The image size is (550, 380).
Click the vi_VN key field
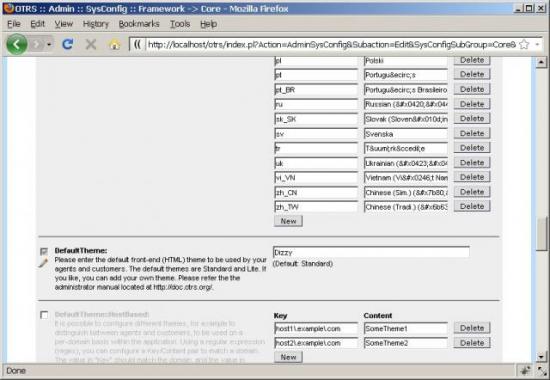316,178
